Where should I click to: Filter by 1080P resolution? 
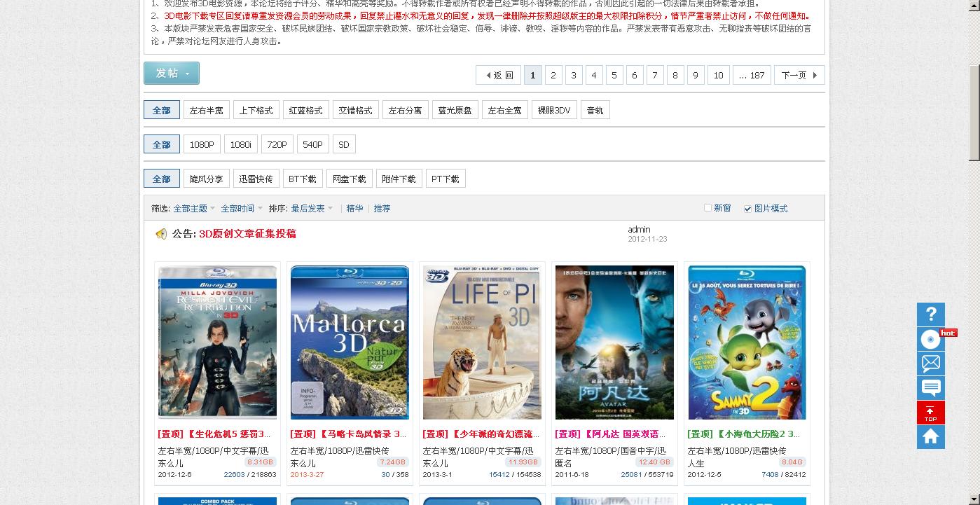pos(202,144)
